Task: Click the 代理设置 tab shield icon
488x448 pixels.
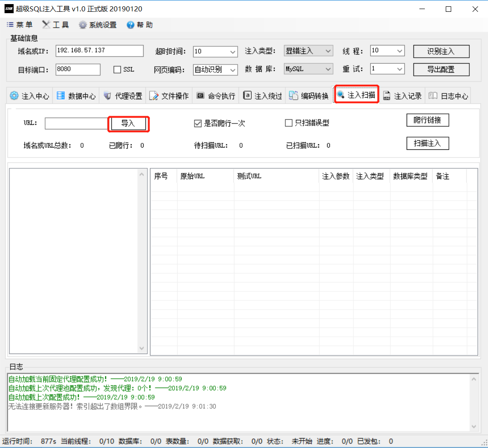Action: pyautogui.click(x=107, y=96)
